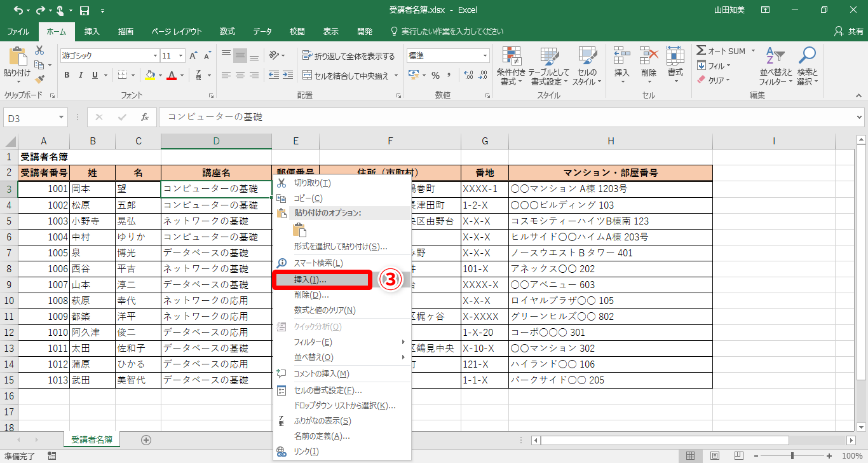Click the zoom slider in status bar

coord(792,456)
